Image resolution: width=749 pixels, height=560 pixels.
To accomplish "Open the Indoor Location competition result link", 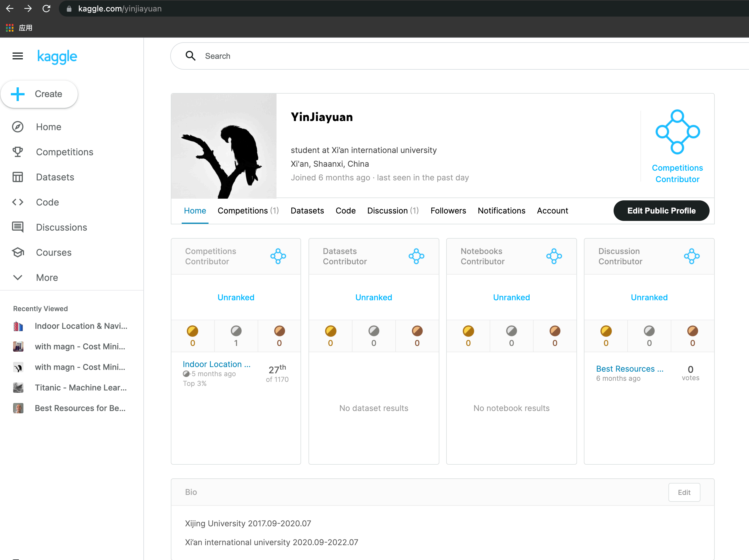I will 216,364.
